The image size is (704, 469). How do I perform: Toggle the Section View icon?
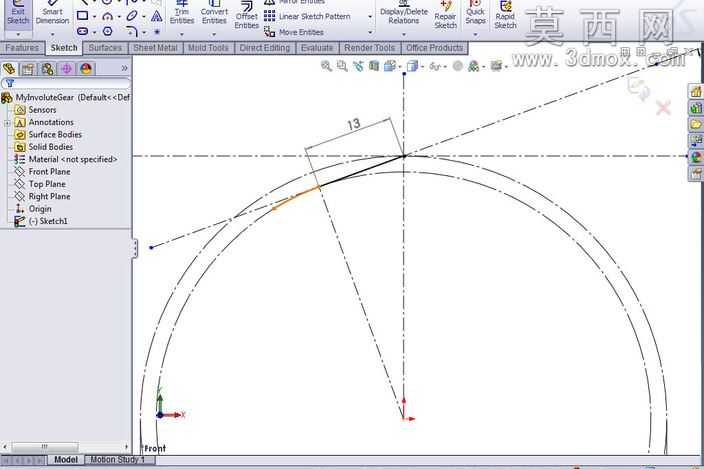click(x=374, y=66)
